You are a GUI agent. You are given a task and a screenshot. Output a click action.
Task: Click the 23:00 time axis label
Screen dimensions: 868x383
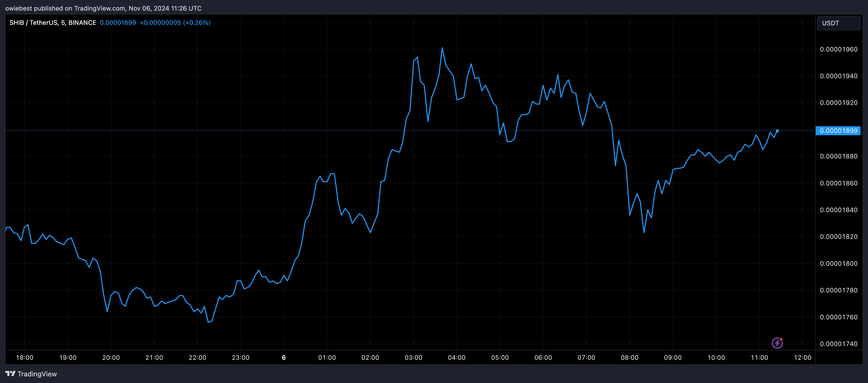pos(241,357)
